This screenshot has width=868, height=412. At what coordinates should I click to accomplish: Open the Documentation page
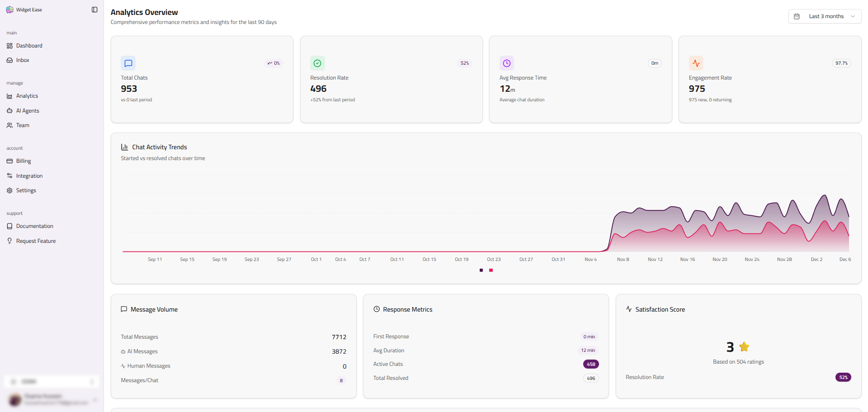34,226
